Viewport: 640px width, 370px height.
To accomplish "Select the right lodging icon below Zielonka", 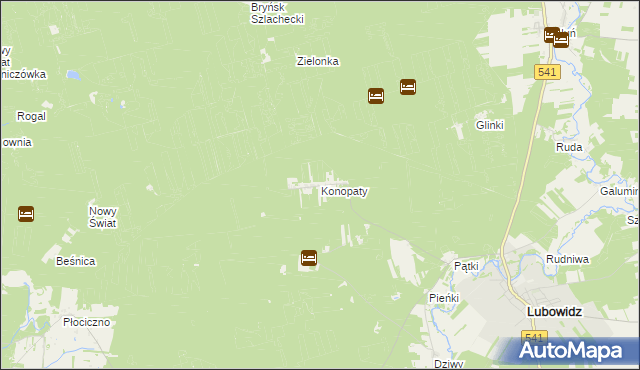I will [408, 87].
